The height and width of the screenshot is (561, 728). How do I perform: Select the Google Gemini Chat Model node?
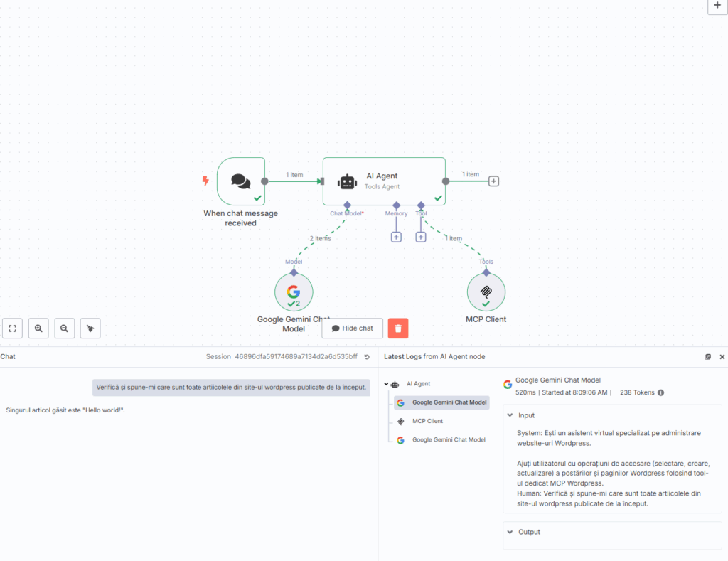click(x=294, y=292)
